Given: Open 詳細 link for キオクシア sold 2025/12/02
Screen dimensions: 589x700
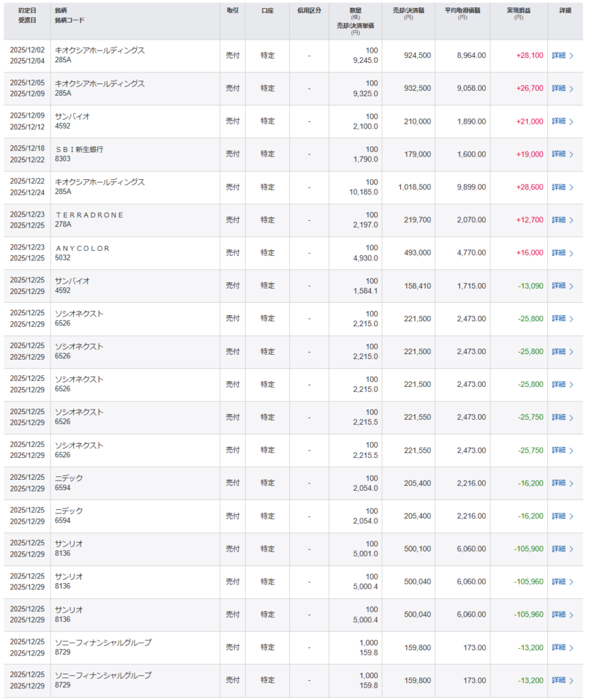Looking at the screenshot, I should click(558, 56).
